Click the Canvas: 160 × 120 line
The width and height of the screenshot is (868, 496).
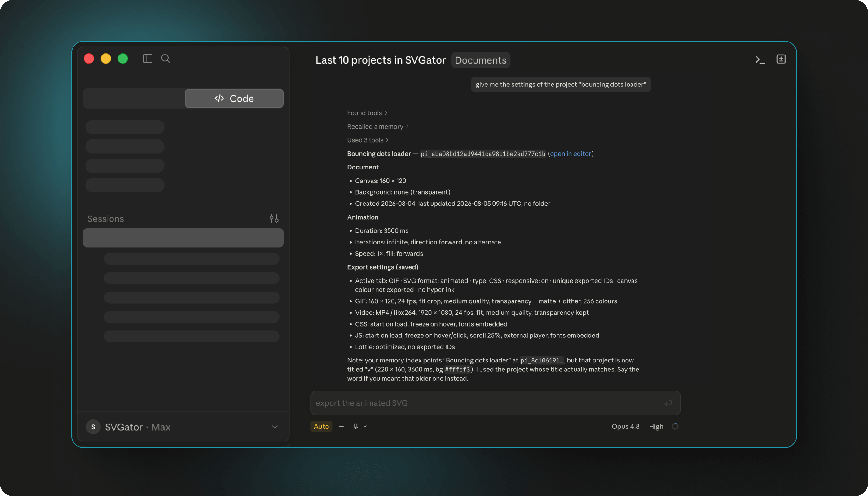(x=381, y=181)
